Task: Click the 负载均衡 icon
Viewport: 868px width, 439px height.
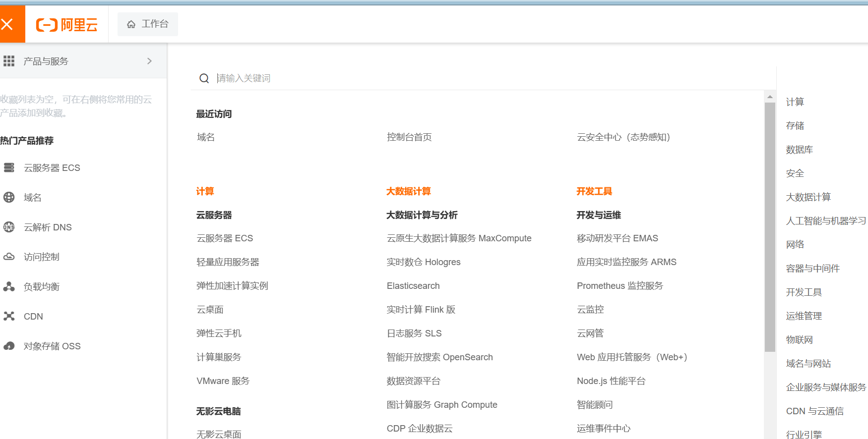Action: 9,287
